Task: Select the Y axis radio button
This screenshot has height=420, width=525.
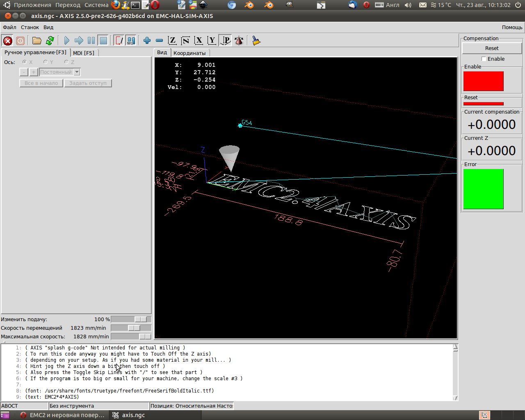Action: (46, 62)
